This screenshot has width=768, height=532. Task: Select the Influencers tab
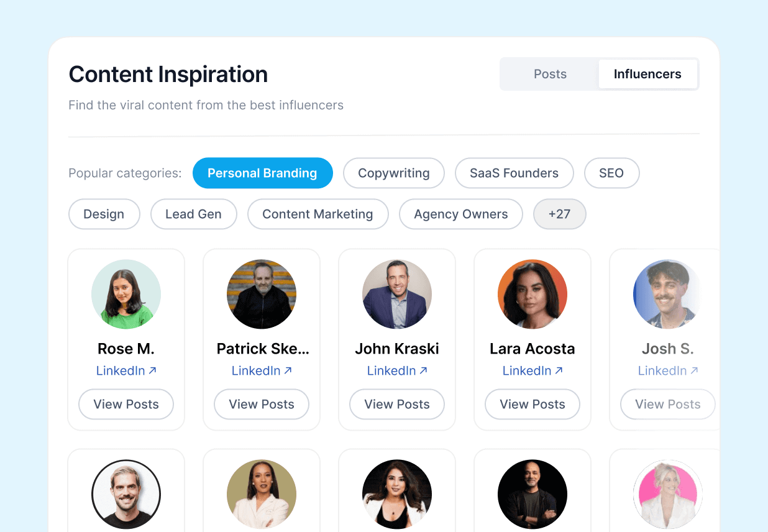tap(647, 74)
